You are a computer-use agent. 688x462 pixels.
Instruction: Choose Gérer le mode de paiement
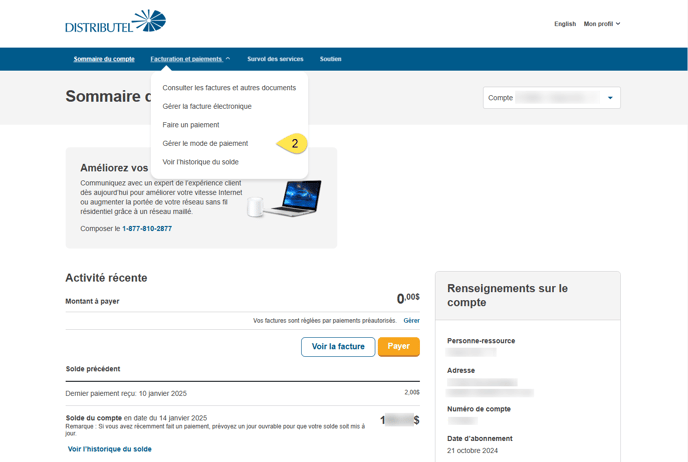coord(205,143)
